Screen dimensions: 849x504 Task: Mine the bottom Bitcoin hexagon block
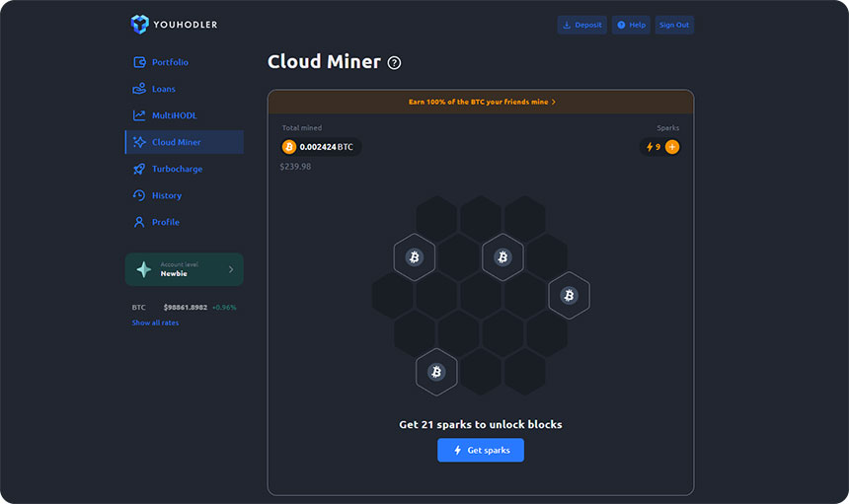[x=436, y=372]
